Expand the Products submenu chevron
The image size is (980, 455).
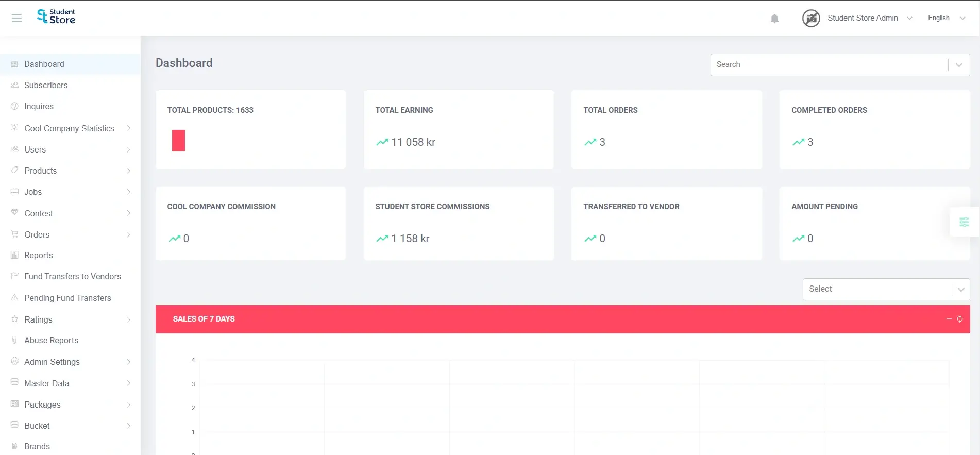(128, 171)
